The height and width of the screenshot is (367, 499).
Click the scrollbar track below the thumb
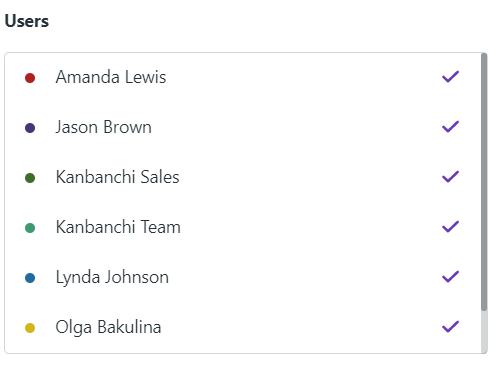click(x=484, y=331)
